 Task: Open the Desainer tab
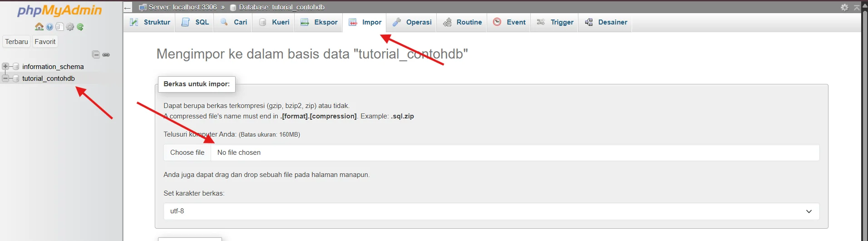click(x=606, y=22)
